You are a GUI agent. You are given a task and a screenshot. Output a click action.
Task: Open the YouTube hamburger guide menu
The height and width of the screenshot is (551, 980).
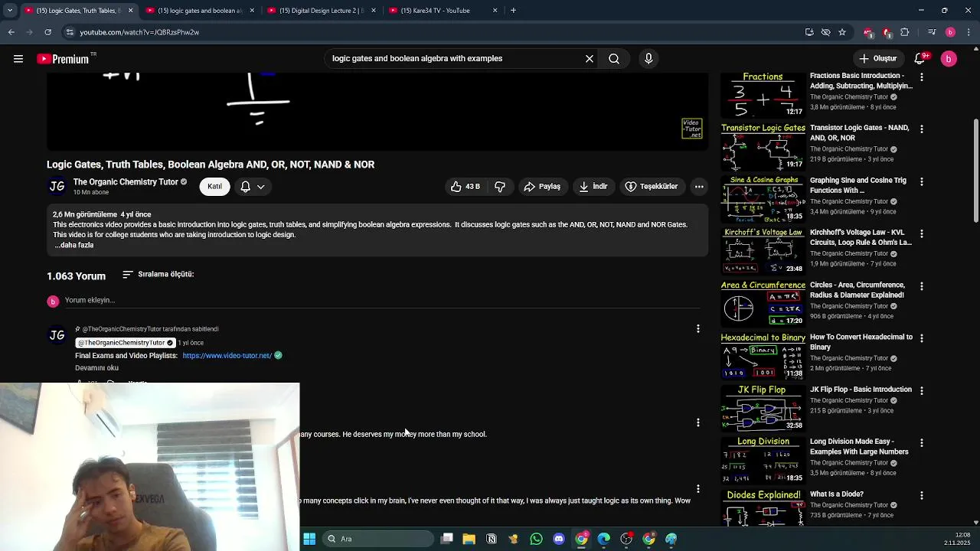[18, 58]
